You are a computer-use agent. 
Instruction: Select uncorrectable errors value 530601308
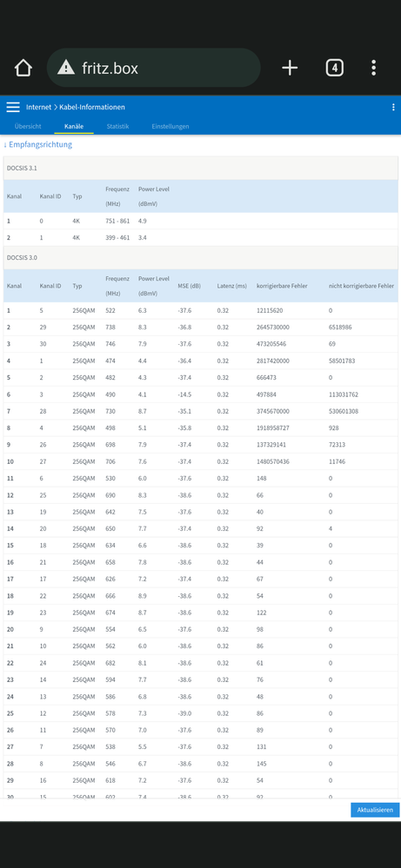tap(344, 411)
